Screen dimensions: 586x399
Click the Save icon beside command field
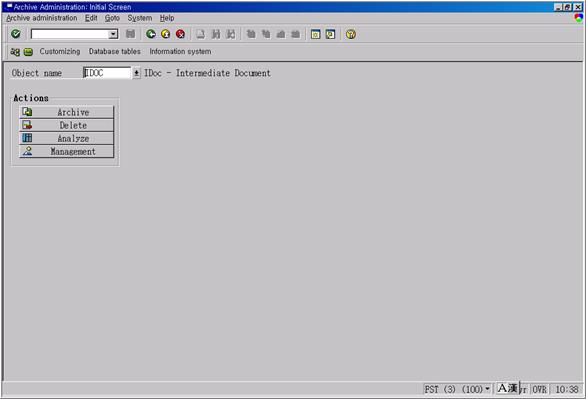(x=130, y=34)
